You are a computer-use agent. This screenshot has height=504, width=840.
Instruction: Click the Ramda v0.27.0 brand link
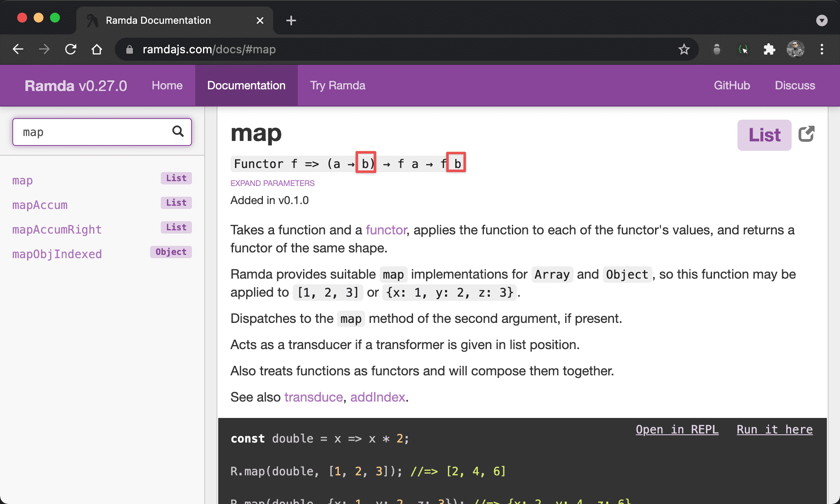coord(76,86)
